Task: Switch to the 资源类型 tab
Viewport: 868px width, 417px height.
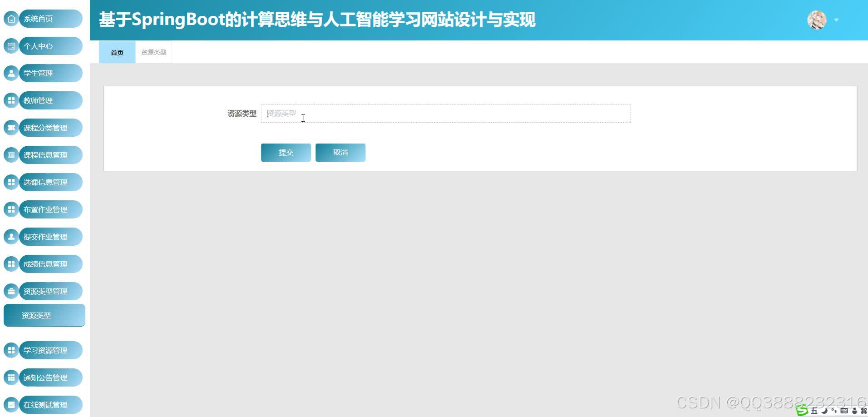Action: tap(153, 52)
